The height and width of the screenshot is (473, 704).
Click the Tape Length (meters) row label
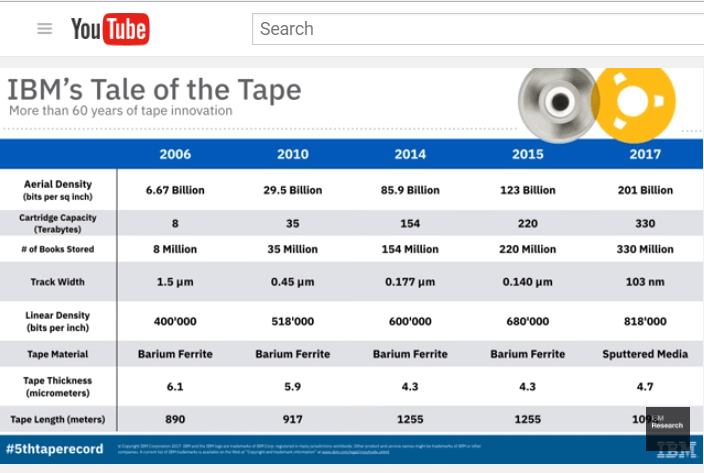pyautogui.click(x=57, y=419)
